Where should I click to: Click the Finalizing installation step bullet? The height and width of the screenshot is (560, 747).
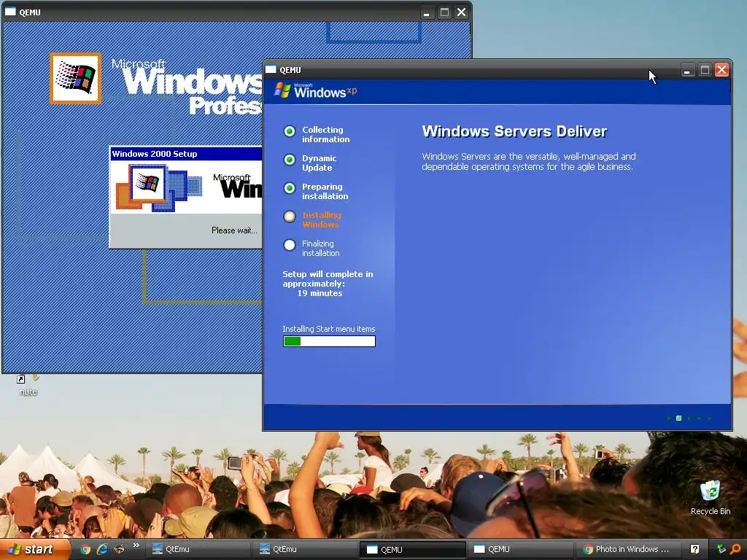tap(289, 245)
